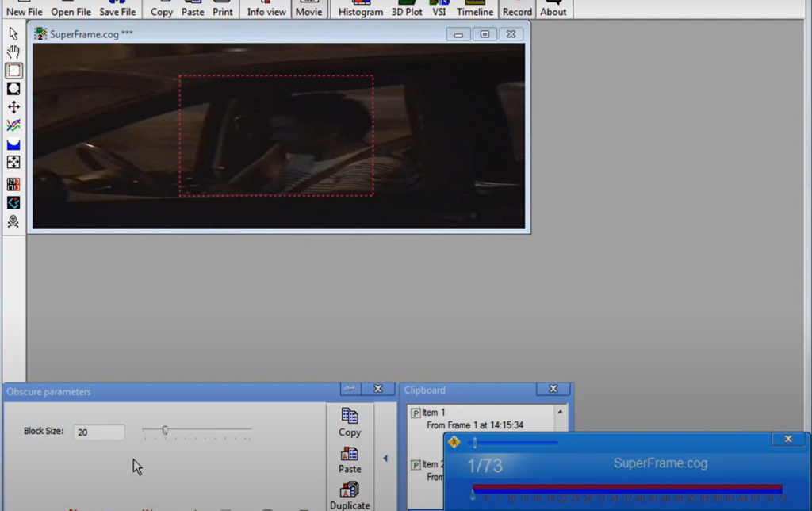This screenshot has width=812, height=511.
Task: Select the move tool with crosshair arrows
Action: point(13,106)
